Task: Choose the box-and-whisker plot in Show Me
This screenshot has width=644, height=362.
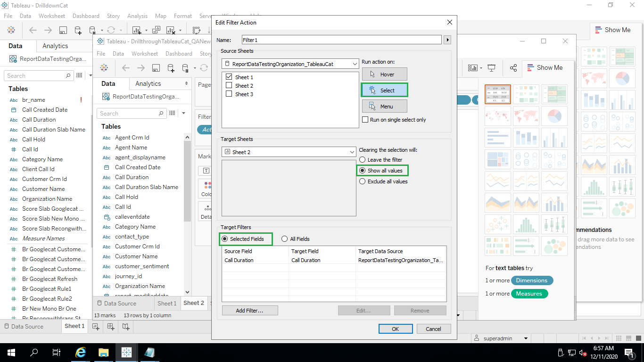Action: (554, 225)
